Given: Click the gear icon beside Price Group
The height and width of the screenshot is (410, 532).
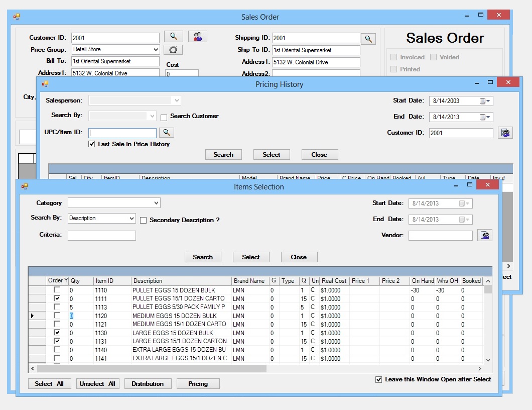Looking at the screenshot, I should click(x=173, y=50).
